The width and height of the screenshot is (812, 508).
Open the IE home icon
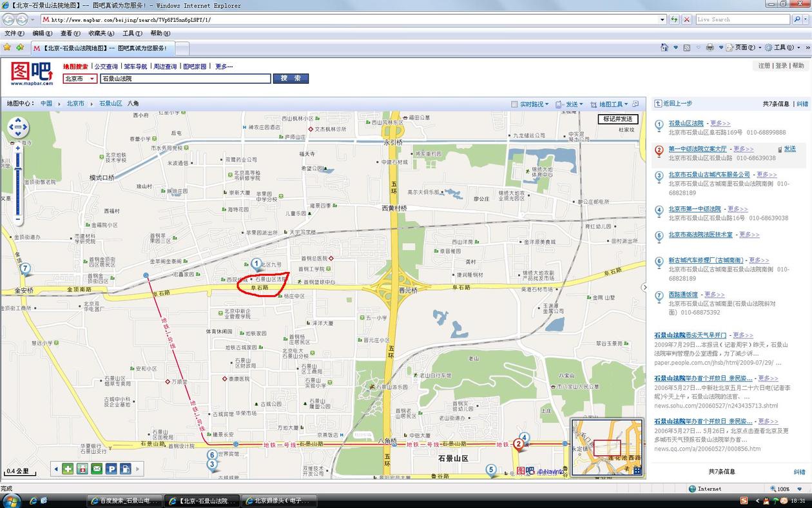pos(664,47)
